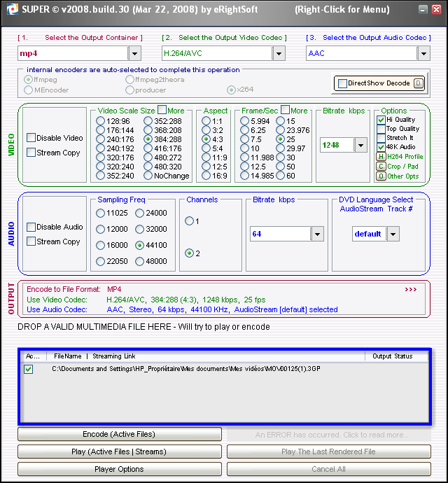The width and height of the screenshot is (448, 483).
Task: Check More next to Video Scale Size
Action: tap(162, 110)
